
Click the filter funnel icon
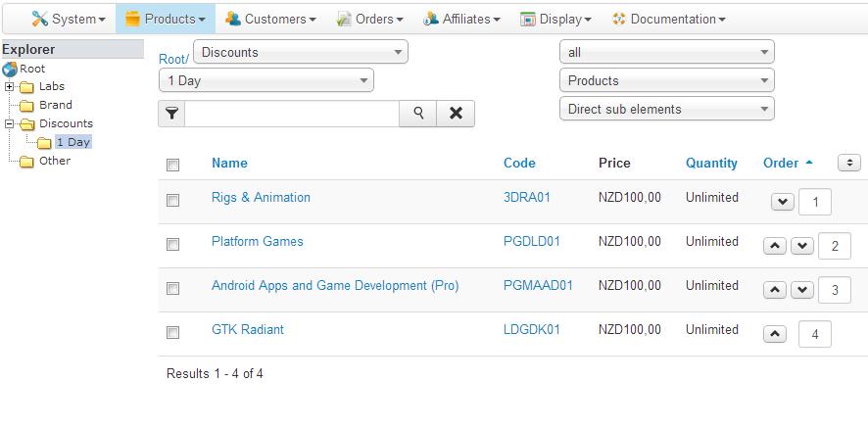point(171,114)
